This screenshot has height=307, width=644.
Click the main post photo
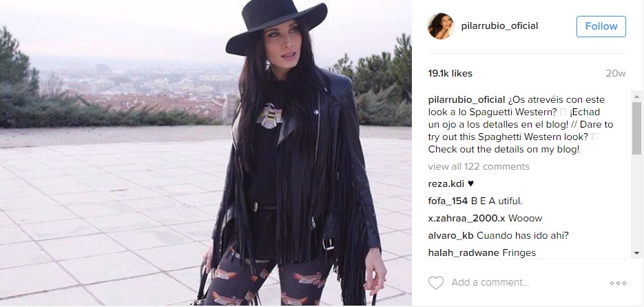coord(206,152)
